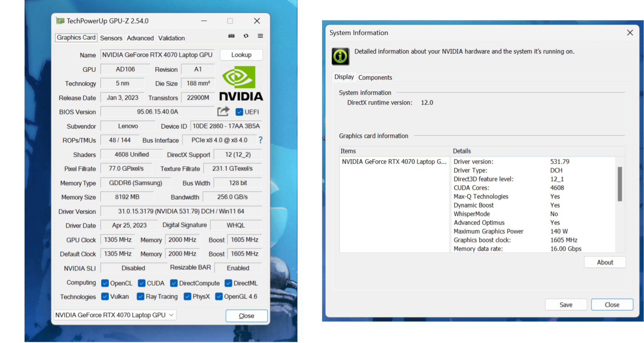Click the Details list vertical scrollbar
Screen dimensions: 644x343
click(x=620, y=184)
